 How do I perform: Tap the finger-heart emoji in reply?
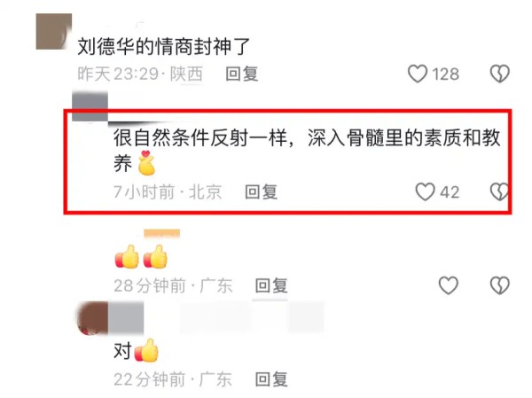[x=146, y=163]
